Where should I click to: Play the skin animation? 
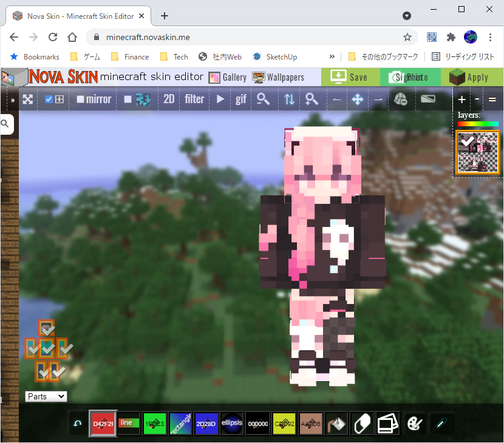click(220, 99)
